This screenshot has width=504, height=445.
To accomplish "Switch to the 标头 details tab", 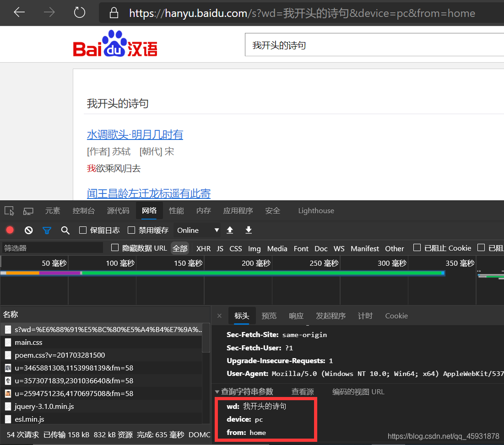I will coord(242,316).
